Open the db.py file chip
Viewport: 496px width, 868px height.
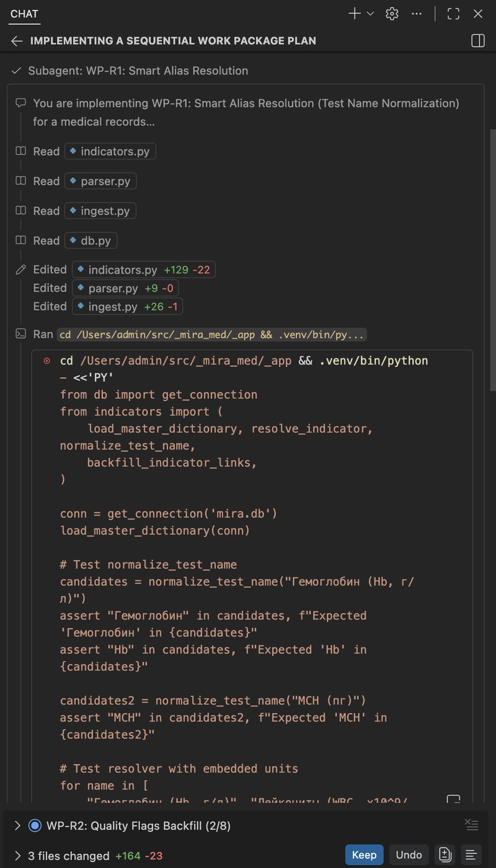pos(95,241)
